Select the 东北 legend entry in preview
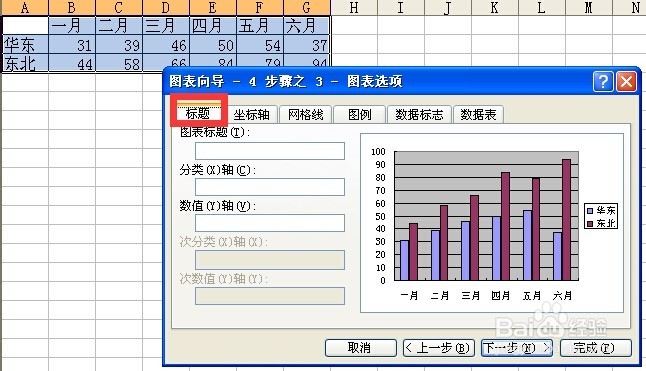 (x=601, y=223)
